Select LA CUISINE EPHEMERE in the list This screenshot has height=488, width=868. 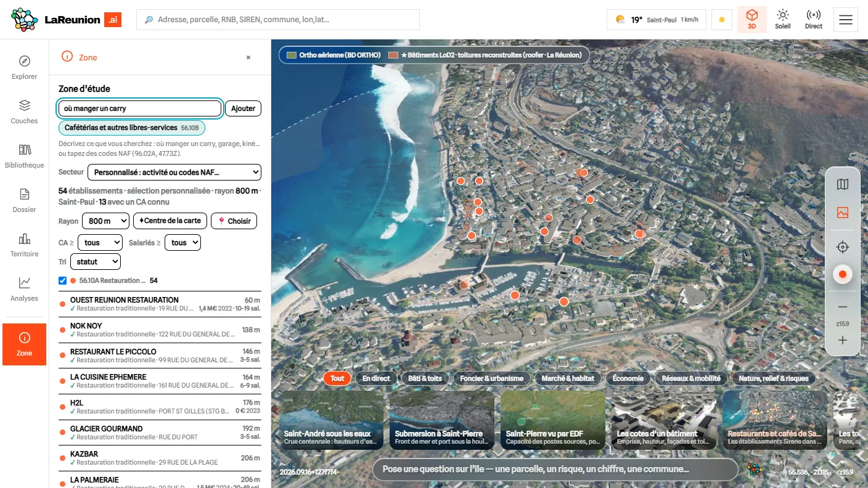[x=160, y=381]
